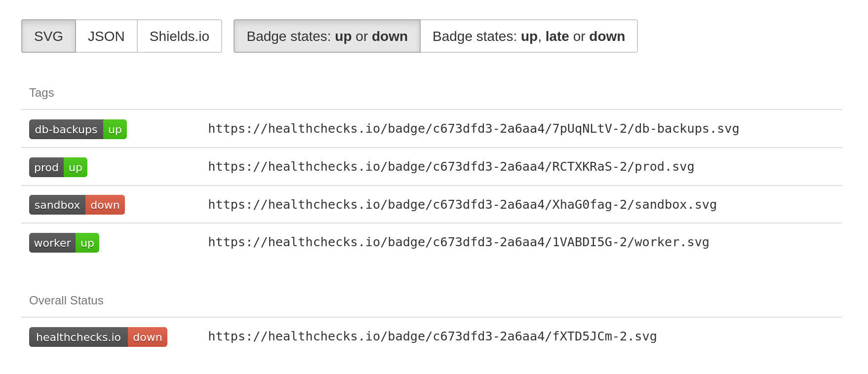Click the sandbox down badge
This screenshot has height=374, width=868.
point(77,204)
